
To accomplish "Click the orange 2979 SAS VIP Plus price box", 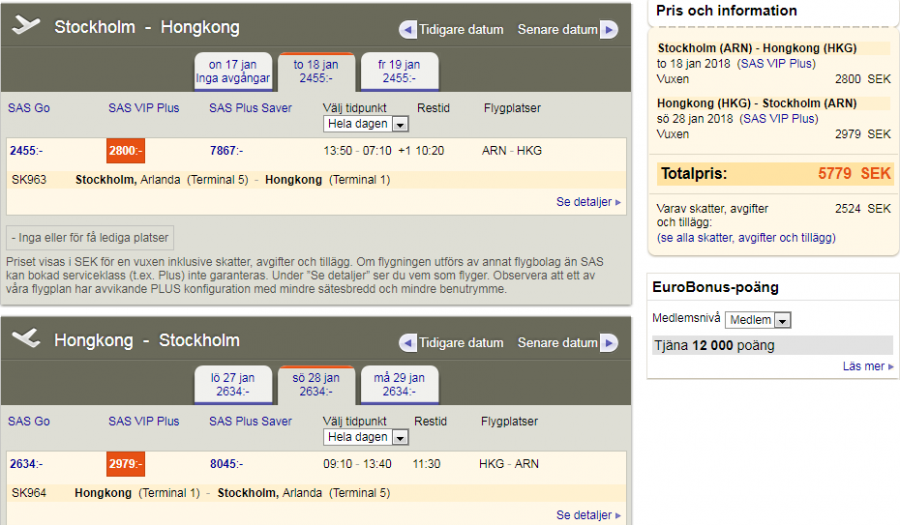I will click(x=125, y=464).
